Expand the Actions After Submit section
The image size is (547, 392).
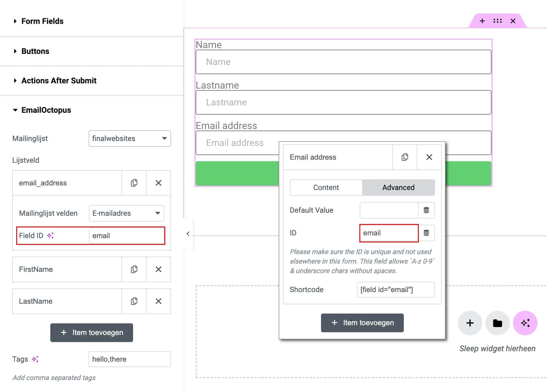pyautogui.click(x=59, y=81)
